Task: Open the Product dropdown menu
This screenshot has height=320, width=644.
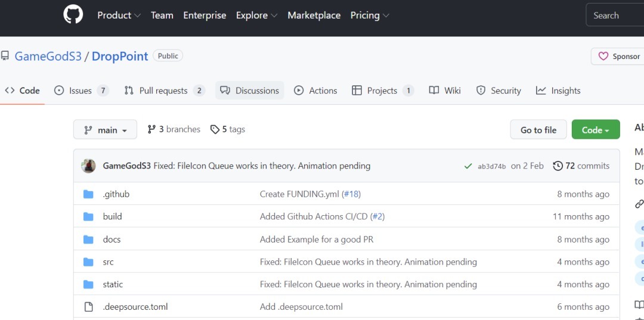Action: click(119, 15)
